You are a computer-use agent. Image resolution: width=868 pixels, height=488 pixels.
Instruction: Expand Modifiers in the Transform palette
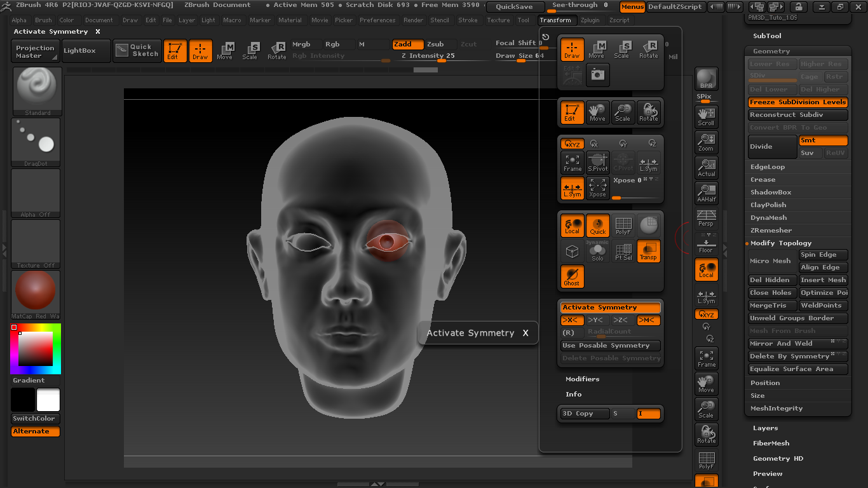(x=582, y=379)
